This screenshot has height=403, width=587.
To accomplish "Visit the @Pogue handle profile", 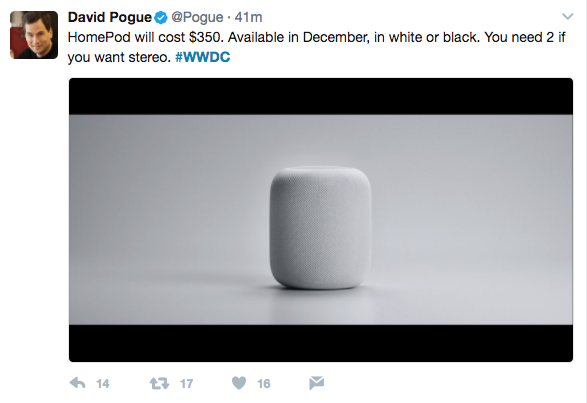I will 197,18.
